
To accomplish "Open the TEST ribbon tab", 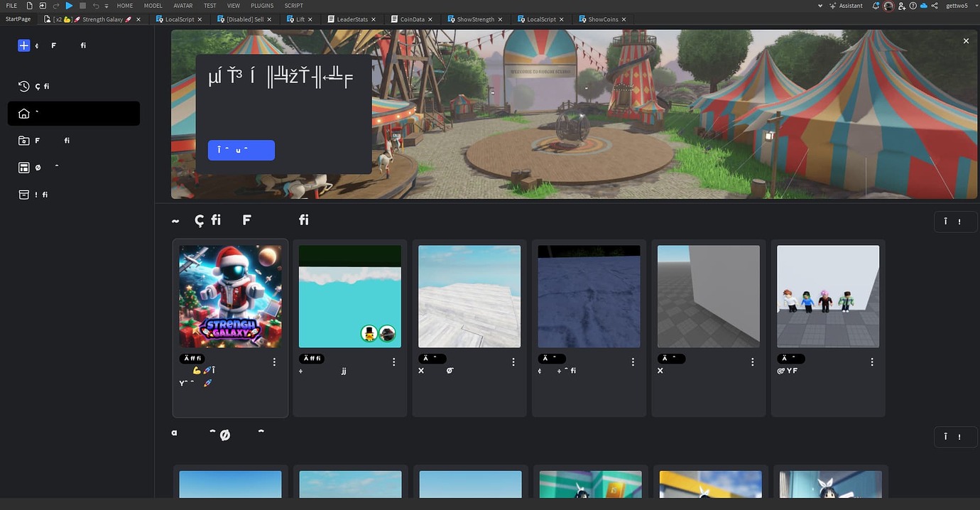I will pyautogui.click(x=210, y=6).
